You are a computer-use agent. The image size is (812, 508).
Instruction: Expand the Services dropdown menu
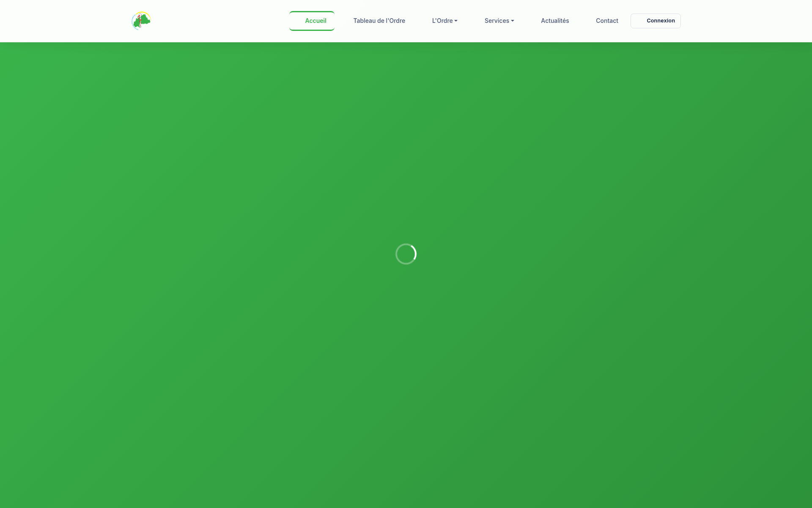point(499,21)
